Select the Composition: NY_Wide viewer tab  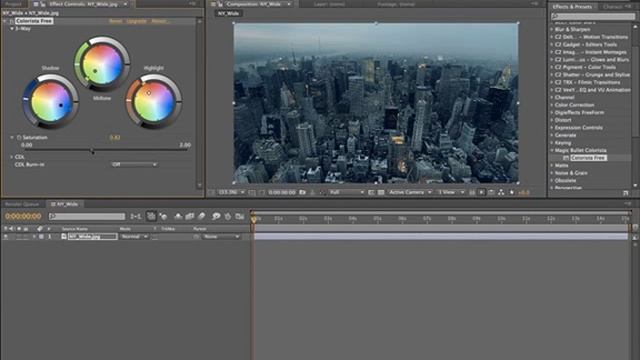(254, 4)
